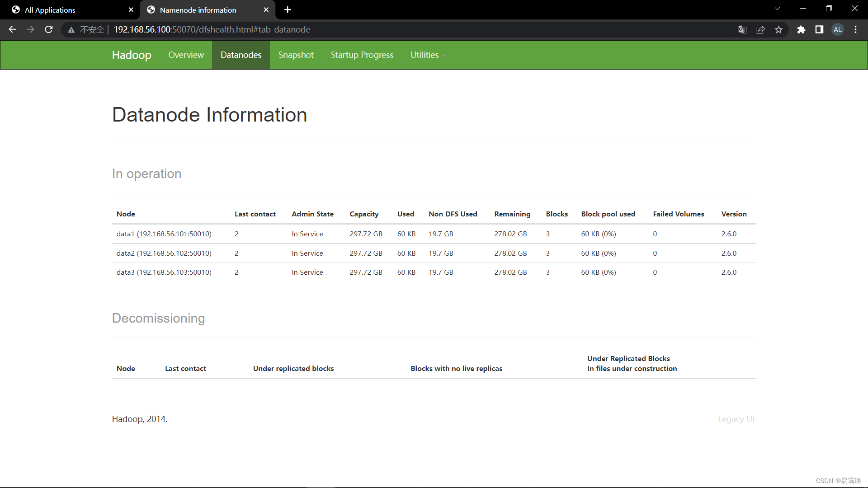Open the tab search chevron
The image size is (868, 488).
pos(777,9)
